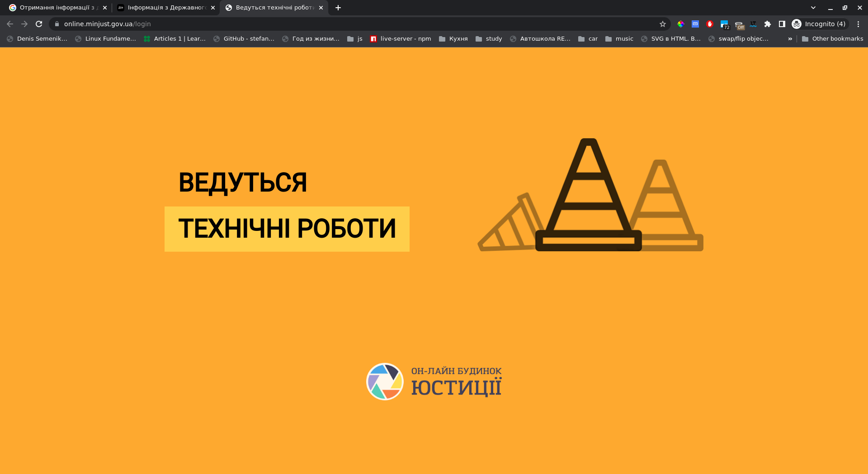868x474 pixels.
Task: Open the blue ruler extension
Action: click(x=695, y=24)
